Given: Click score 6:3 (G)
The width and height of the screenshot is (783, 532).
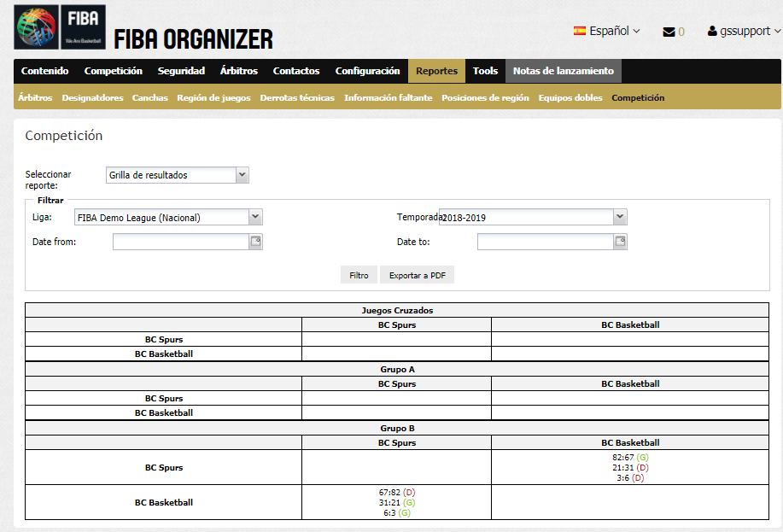Looking at the screenshot, I should click(397, 513).
